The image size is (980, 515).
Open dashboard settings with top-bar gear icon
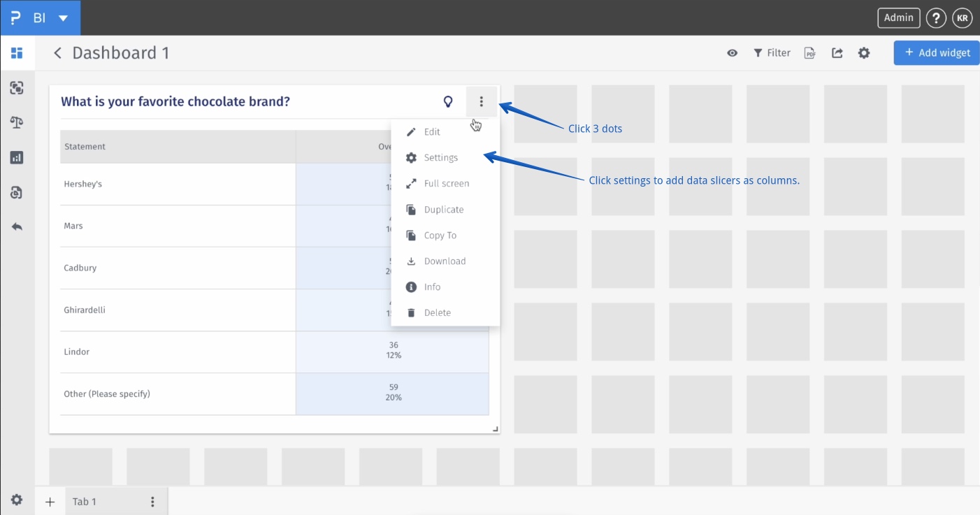pos(864,52)
